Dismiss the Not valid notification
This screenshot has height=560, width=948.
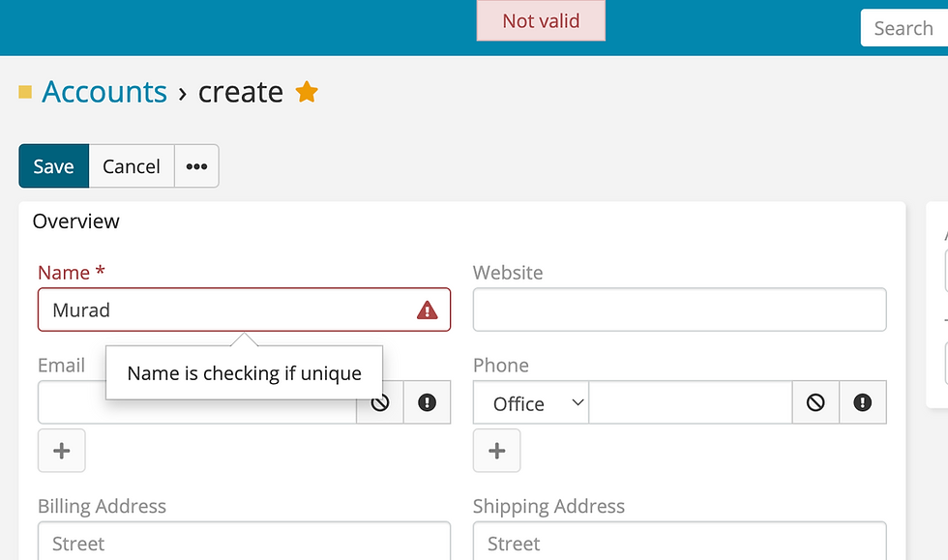point(541,21)
